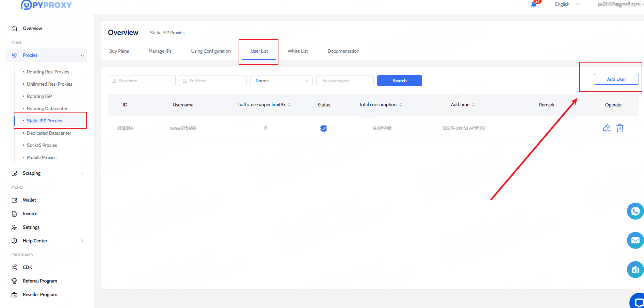Image resolution: width=644 pixels, height=308 pixels.
Task: Sort by Traffic use upper limit column
Action: pos(289,105)
